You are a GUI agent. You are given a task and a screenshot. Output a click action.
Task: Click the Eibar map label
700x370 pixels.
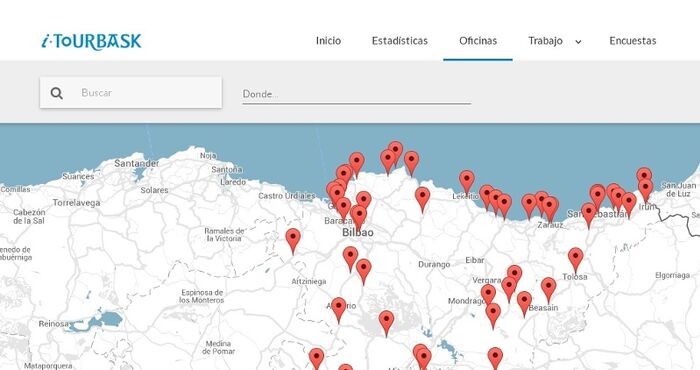475,260
